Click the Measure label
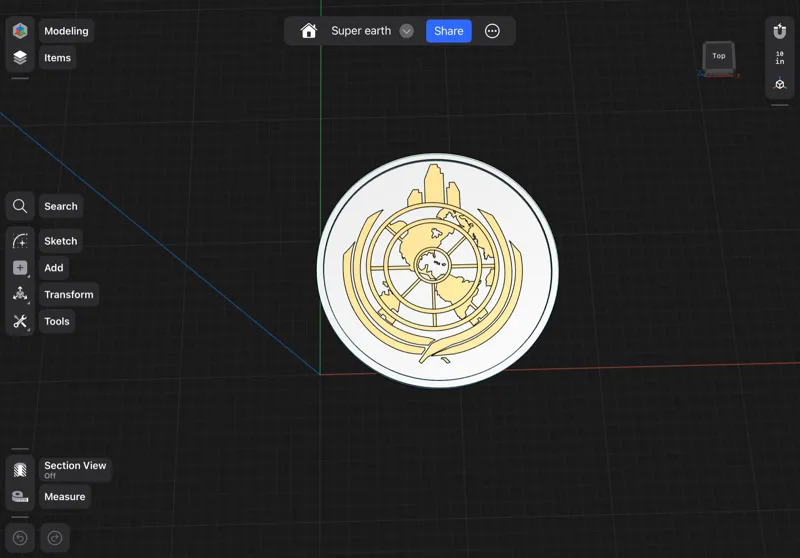The height and width of the screenshot is (558, 800). [x=65, y=496]
